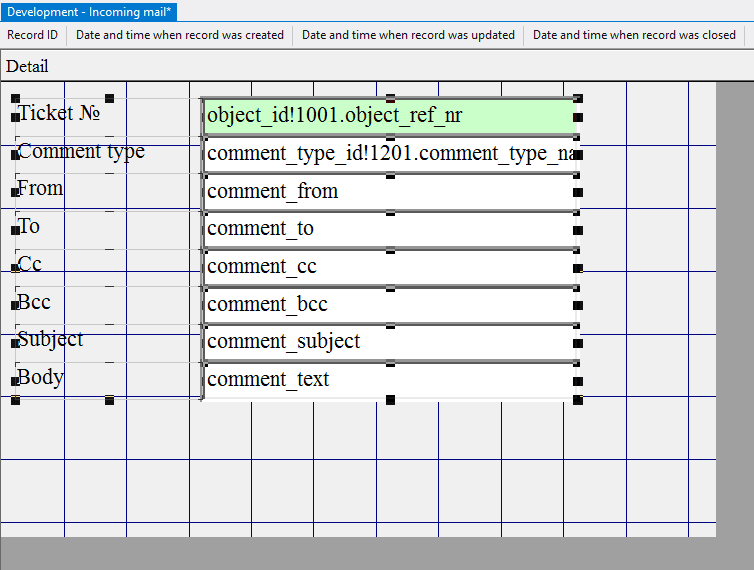Click the comment_to field
Image resolution: width=754 pixels, height=570 pixels.
tap(390, 229)
